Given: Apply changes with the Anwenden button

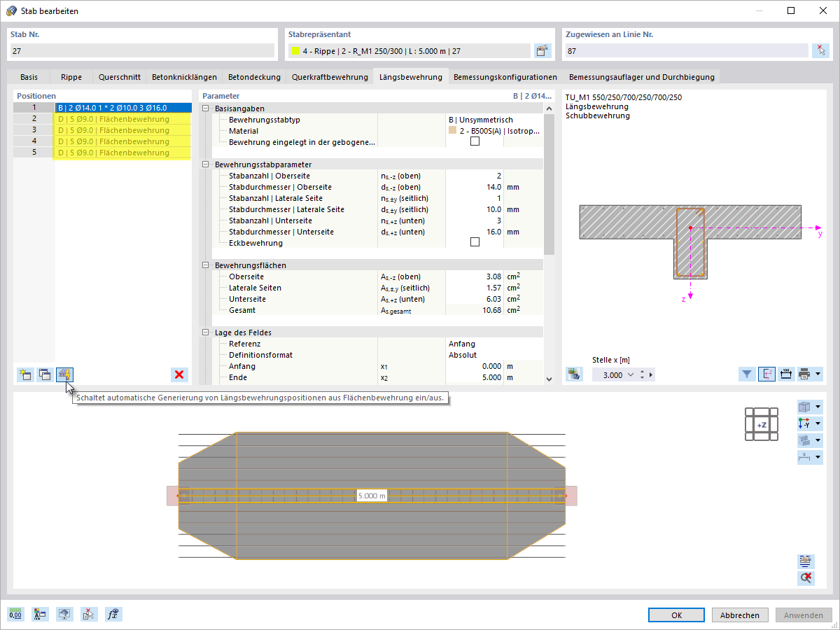Looking at the screenshot, I should 802,614.
